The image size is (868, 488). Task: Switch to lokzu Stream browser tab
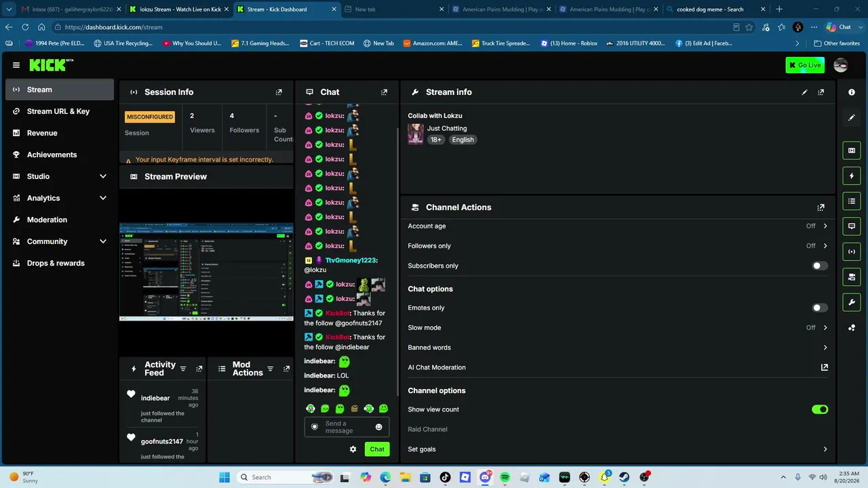(178, 9)
